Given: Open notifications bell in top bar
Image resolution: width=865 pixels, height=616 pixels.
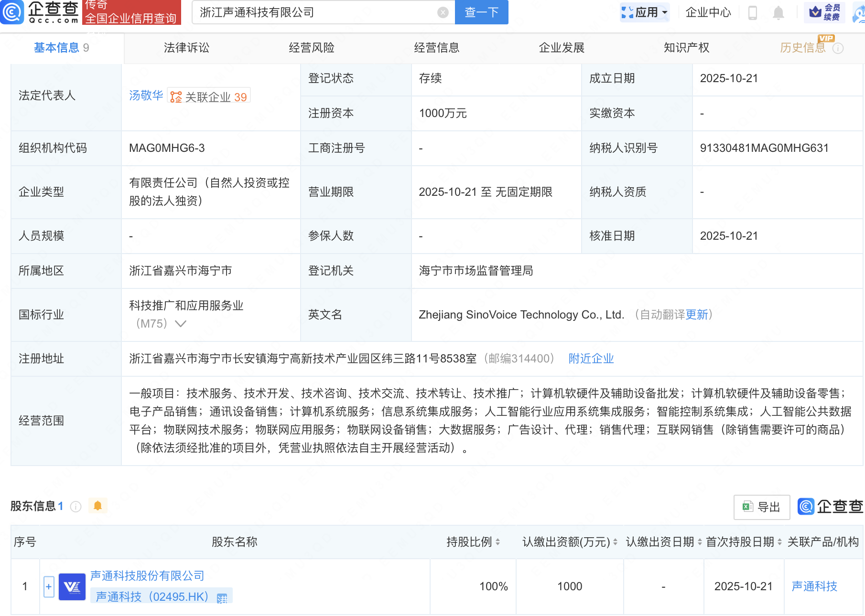Looking at the screenshot, I should [x=778, y=13].
